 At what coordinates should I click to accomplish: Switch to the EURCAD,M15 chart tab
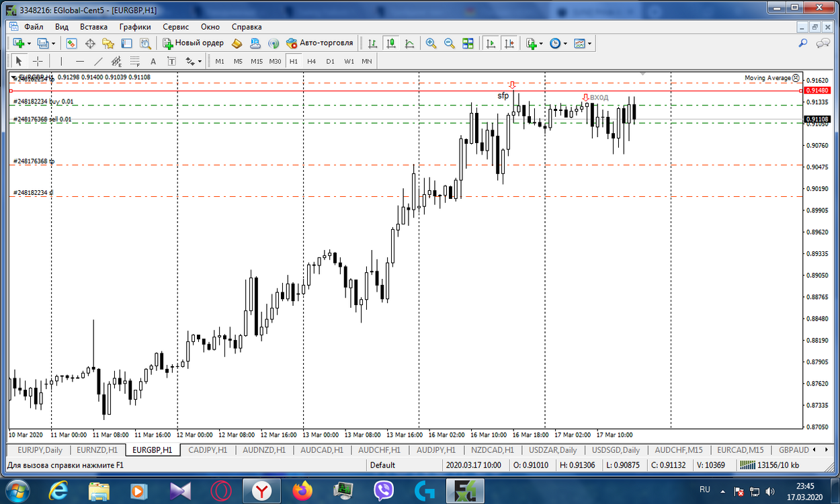pos(740,450)
